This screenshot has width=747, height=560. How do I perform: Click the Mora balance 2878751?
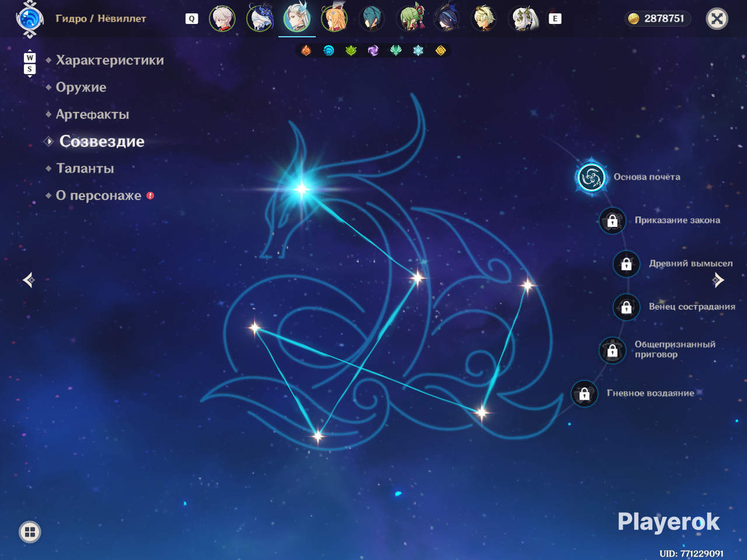tap(664, 19)
